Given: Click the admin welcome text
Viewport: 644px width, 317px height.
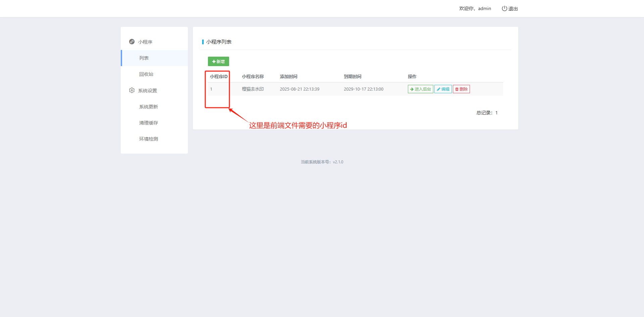Looking at the screenshot, I should 475,8.
